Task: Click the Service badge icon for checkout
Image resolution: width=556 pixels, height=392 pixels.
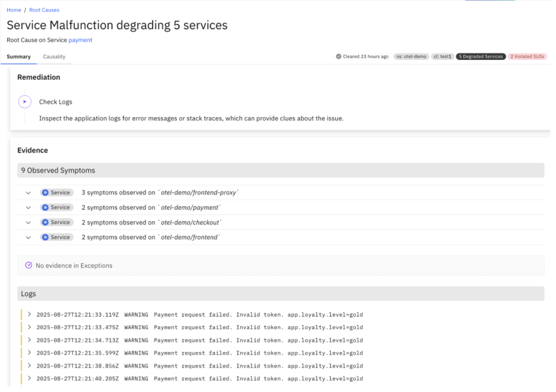Action: (x=45, y=223)
